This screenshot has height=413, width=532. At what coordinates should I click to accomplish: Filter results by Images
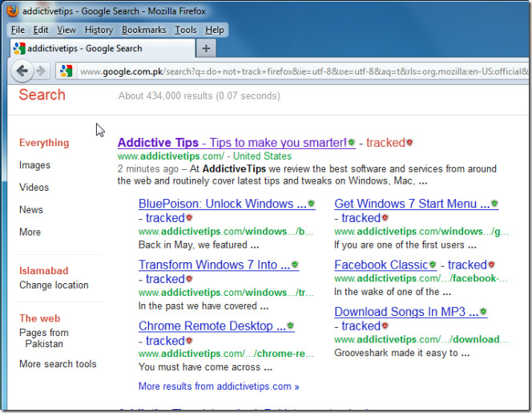pyautogui.click(x=34, y=165)
